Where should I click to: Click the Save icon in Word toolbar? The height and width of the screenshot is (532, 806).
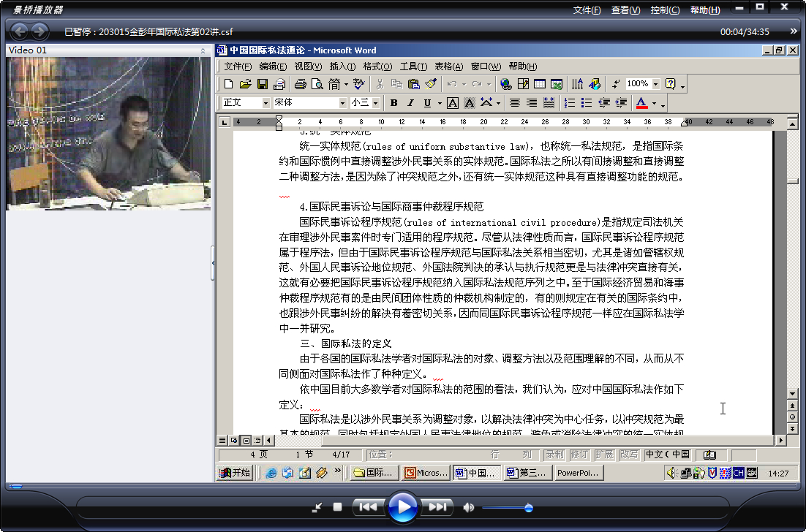pyautogui.click(x=262, y=84)
